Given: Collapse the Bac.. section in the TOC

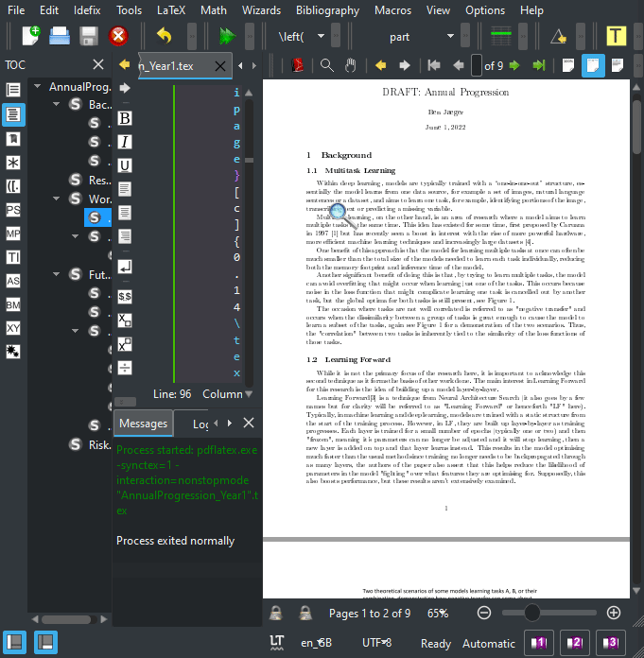Looking at the screenshot, I should click(56, 104).
